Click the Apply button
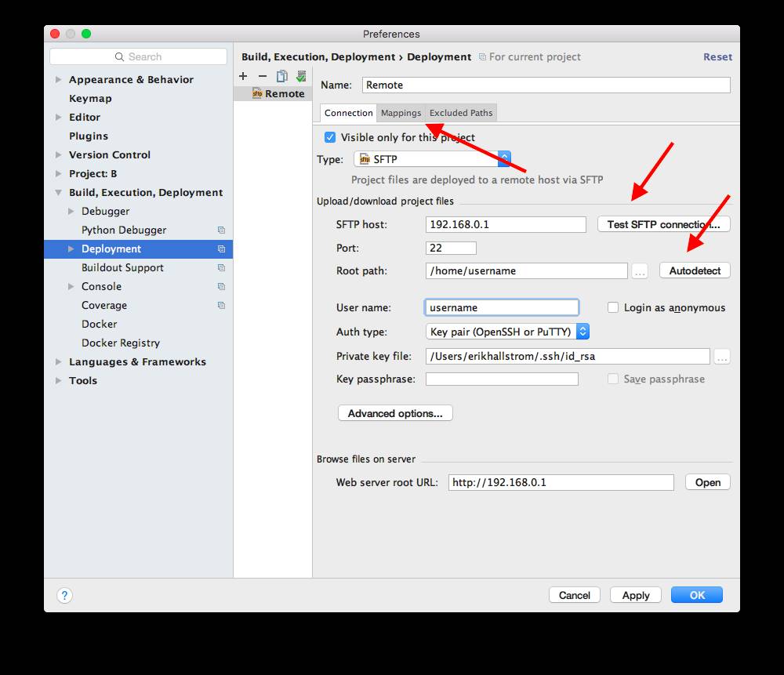 point(636,595)
